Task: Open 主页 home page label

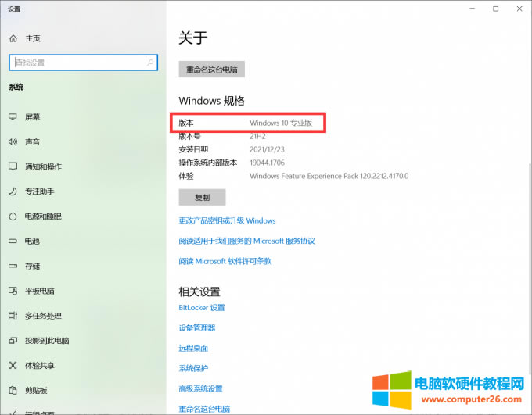Action: pyautogui.click(x=33, y=38)
